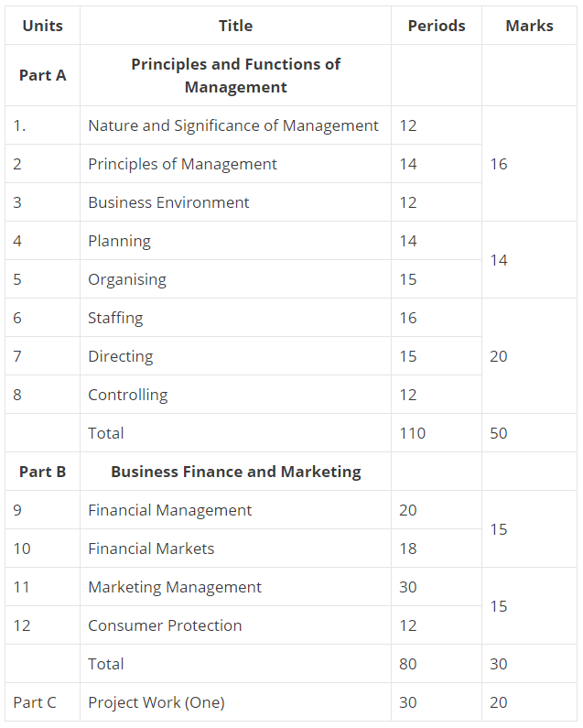The width and height of the screenshot is (583, 728).
Task: Select the Organising row title
Action: coord(127,279)
